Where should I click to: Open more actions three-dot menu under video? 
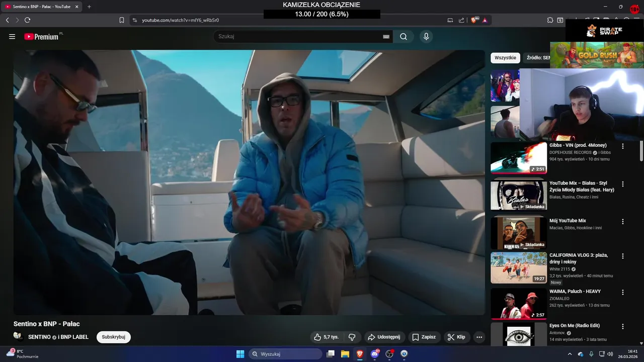click(479, 337)
